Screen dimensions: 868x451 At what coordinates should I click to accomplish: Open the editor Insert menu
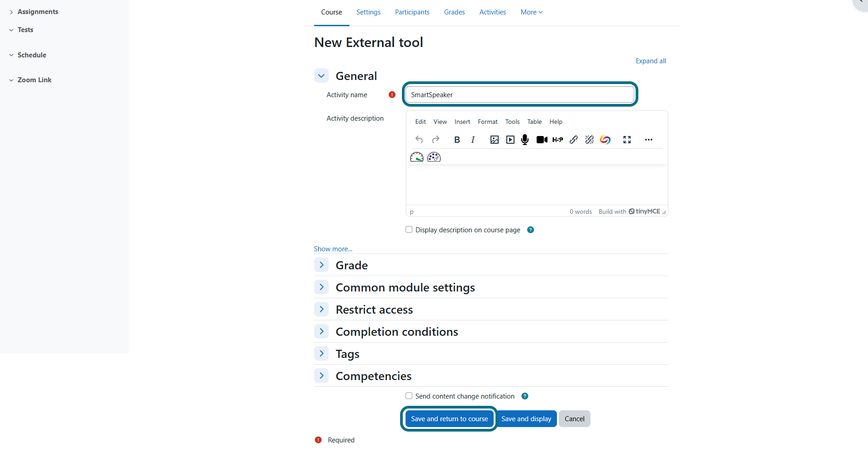pos(462,122)
